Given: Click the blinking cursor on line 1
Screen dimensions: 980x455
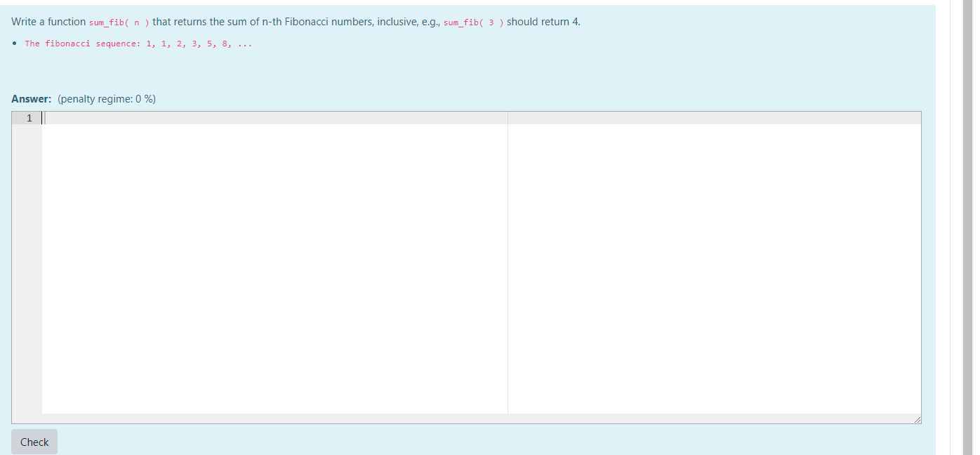Looking at the screenshot, I should (x=43, y=118).
